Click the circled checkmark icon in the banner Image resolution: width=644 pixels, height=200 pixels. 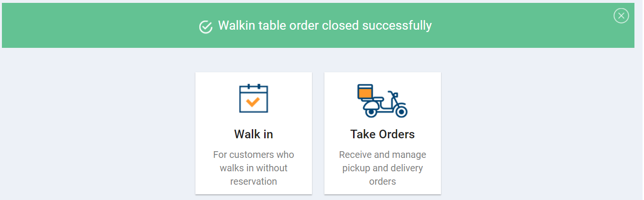(x=206, y=27)
